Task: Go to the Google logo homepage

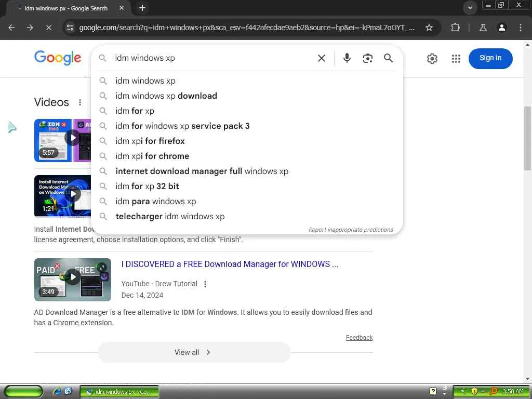Action: (x=58, y=58)
